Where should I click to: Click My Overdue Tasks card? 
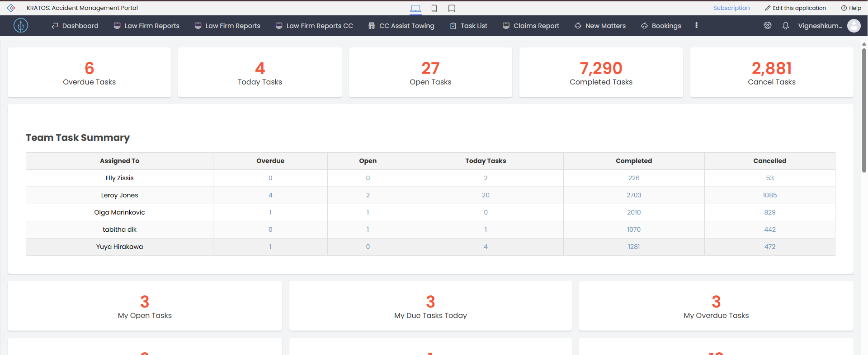click(x=716, y=306)
